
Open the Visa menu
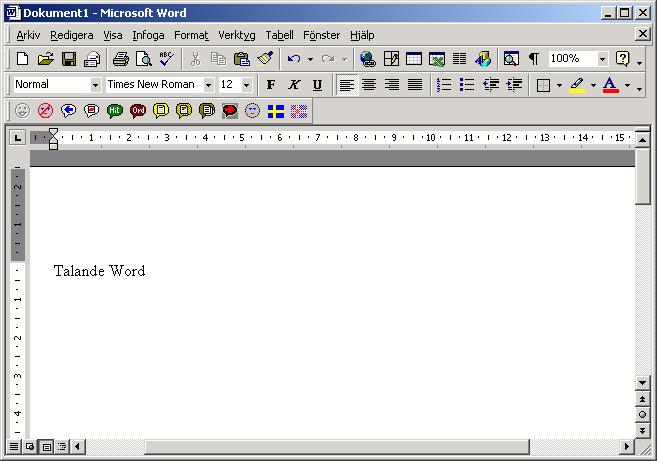113,35
